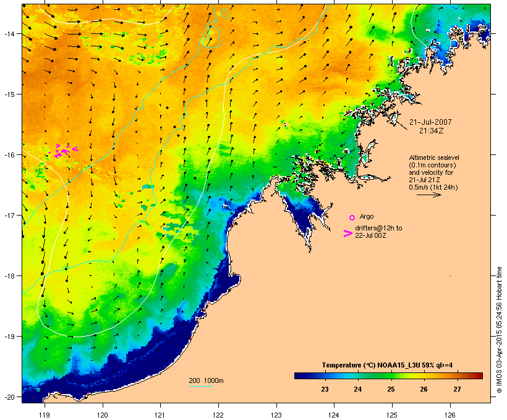Click the latitude axis label -16
Screen dimensions: 507x420
point(9,155)
